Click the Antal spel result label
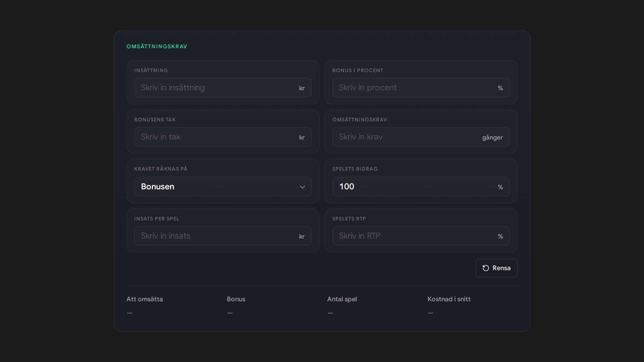The image size is (644, 362). click(x=342, y=299)
